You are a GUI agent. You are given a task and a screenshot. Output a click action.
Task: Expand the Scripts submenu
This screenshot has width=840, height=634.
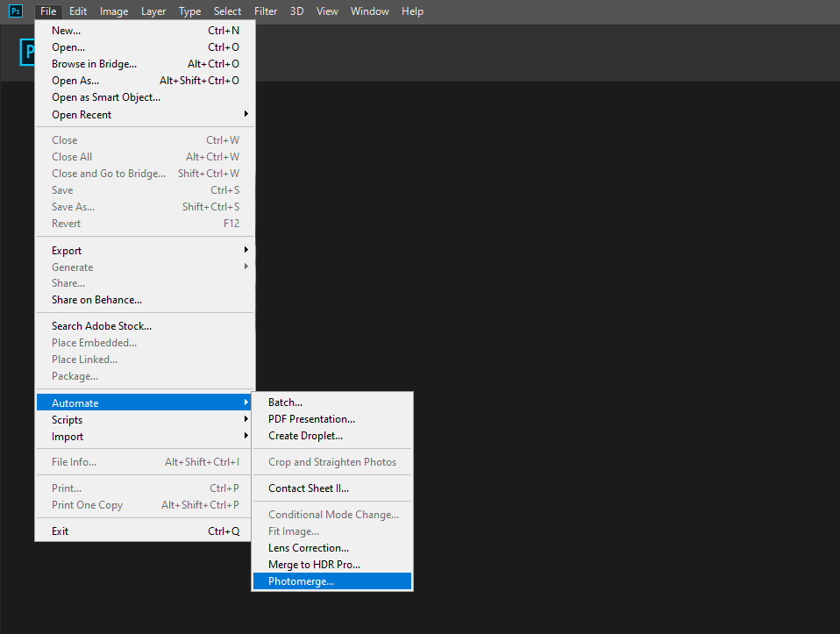click(x=67, y=420)
